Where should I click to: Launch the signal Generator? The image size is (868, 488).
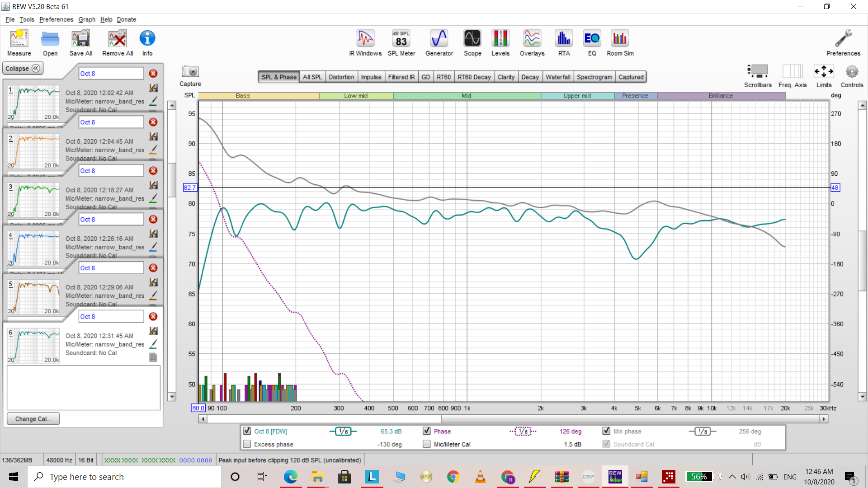pyautogui.click(x=439, y=43)
